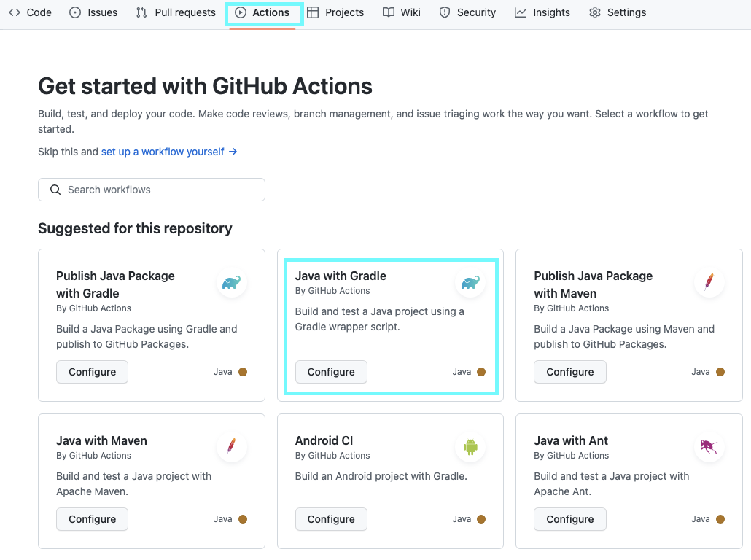
Task: Click Java language dot on Android CI card
Action: [481, 519]
